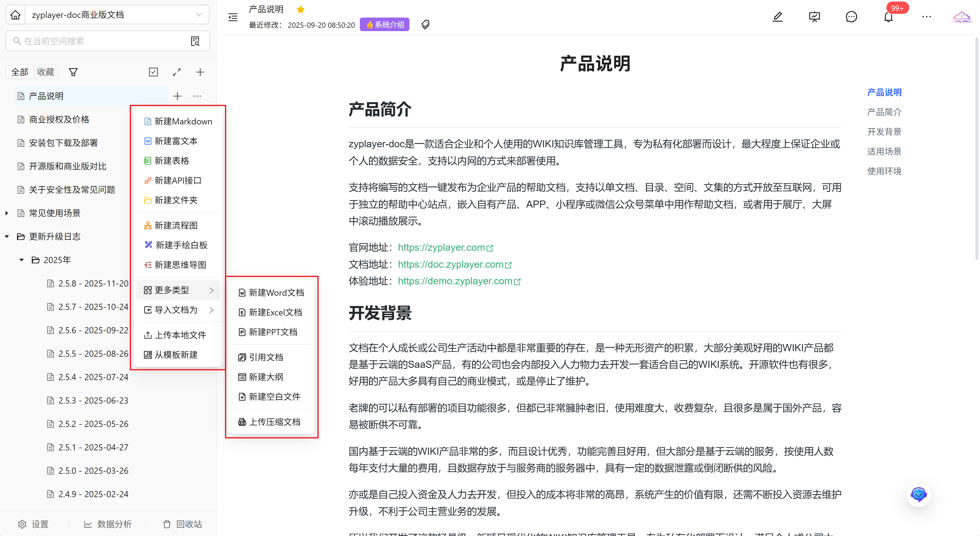Collapse sidebar with the menu fold icon
This screenshot has width=980, height=536.
point(233,17)
